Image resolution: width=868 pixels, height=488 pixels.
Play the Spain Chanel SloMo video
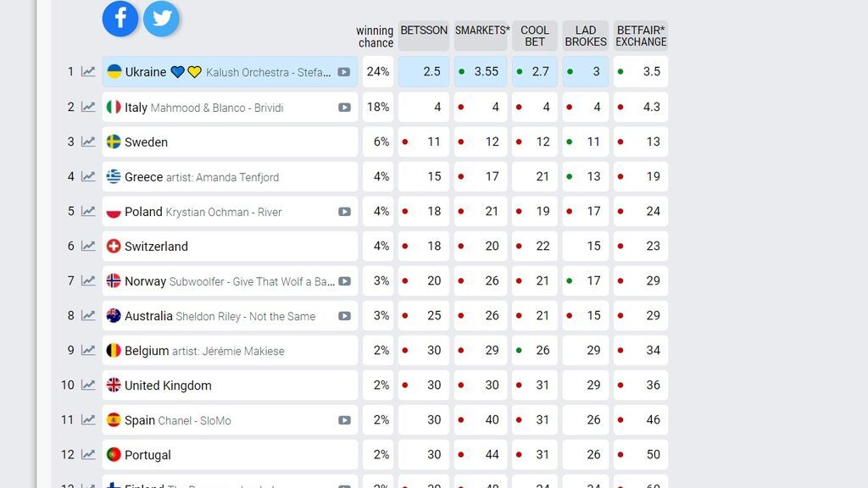(344, 420)
